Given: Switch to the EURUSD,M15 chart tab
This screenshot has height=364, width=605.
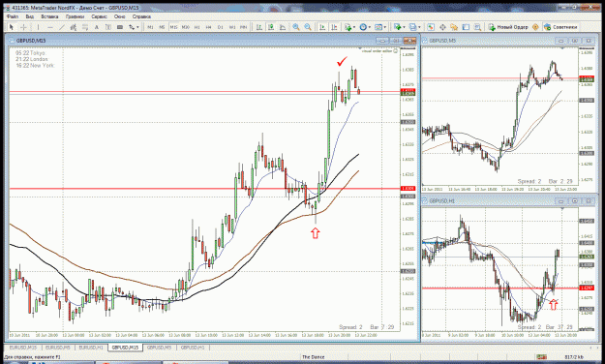Looking at the screenshot, I should pos(23,348).
